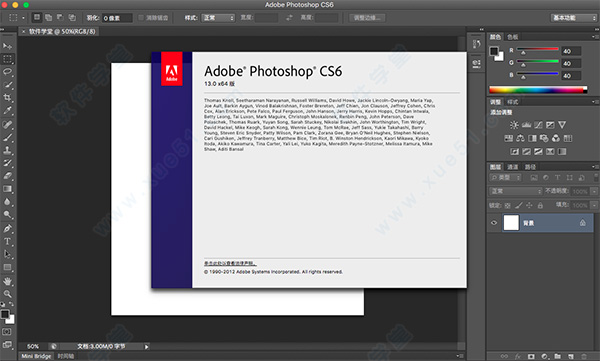Screen dimensions: 600x361
Task: Select the Type tool
Action: click(7, 242)
